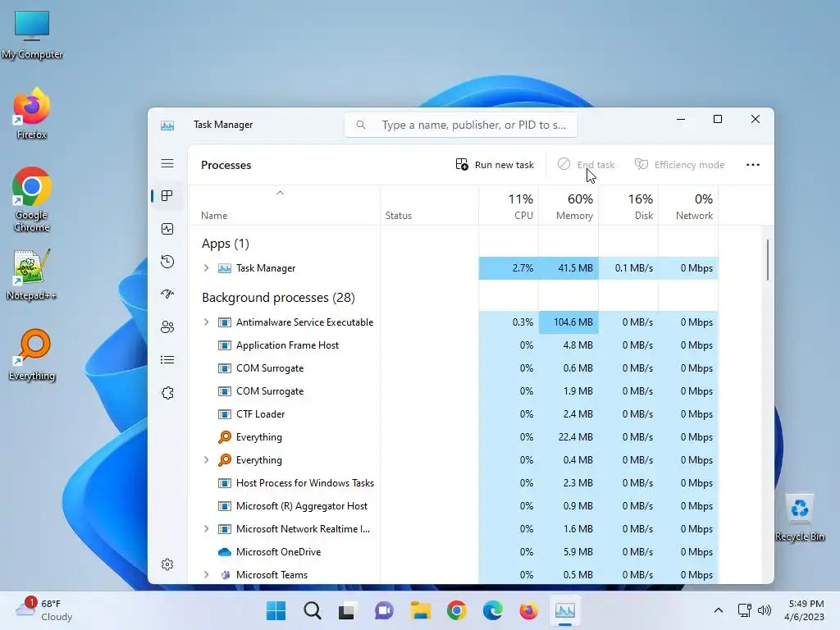Screen dimensions: 840x630
Task: Open File Explorer from the taskbar
Action: point(421,610)
